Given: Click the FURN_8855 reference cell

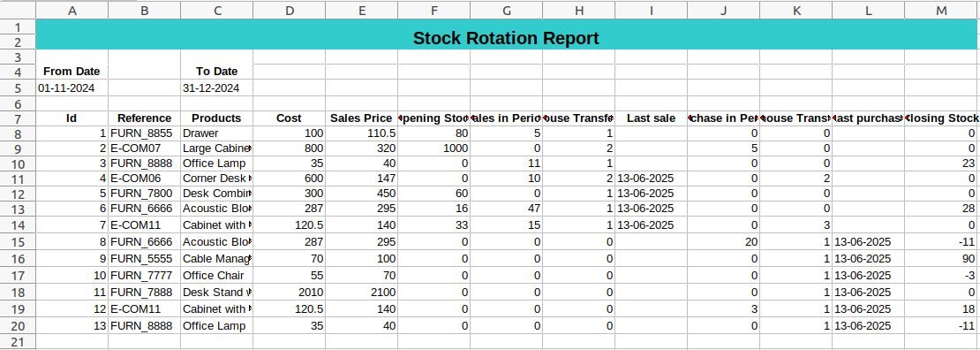Looking at the screenshot, I should 145,133.
